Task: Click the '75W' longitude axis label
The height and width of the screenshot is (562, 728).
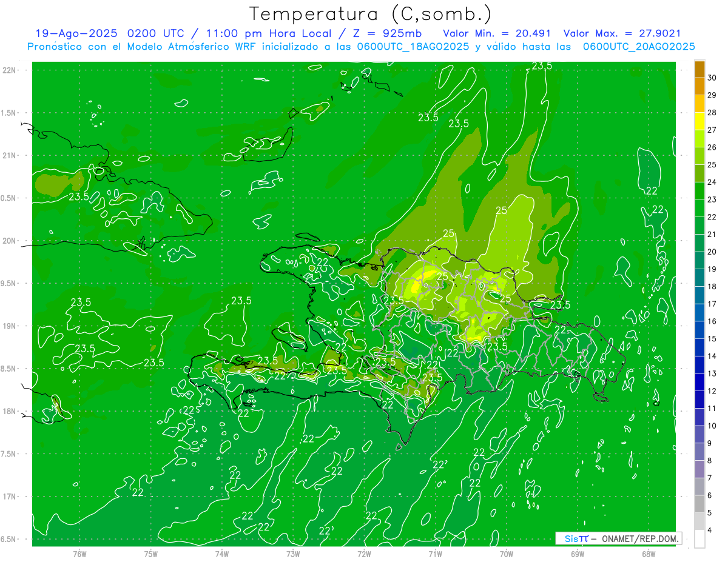Action: (151, 554)
